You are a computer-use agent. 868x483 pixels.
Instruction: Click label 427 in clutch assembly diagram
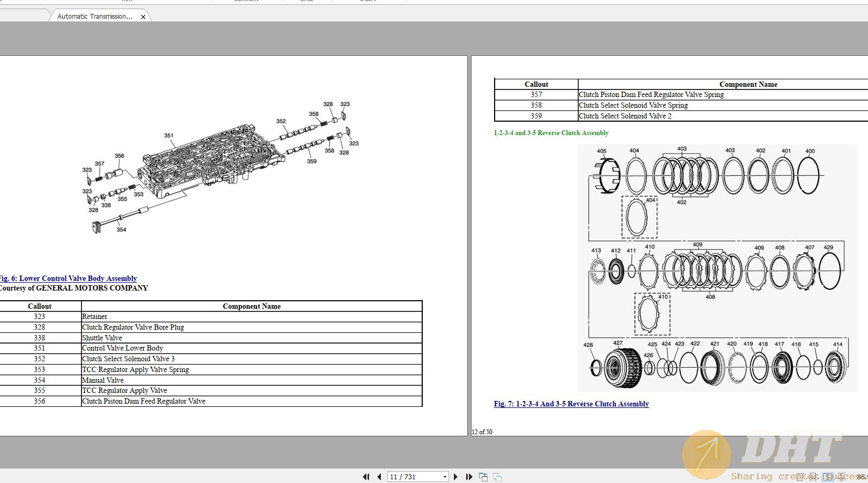pyautogui.click(x=618, y=343)
